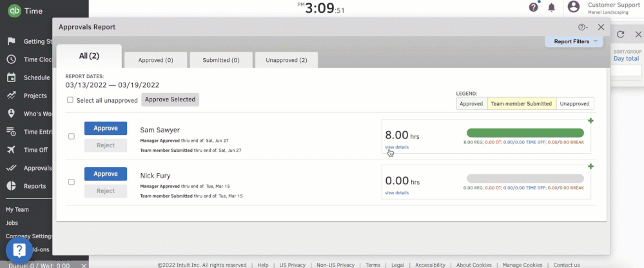Open the Time Entries list icon

pos(12,132)
